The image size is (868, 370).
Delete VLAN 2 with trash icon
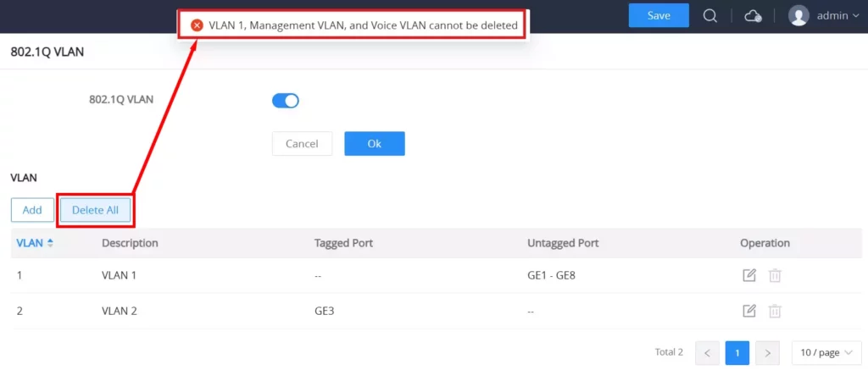coord(775,312)
